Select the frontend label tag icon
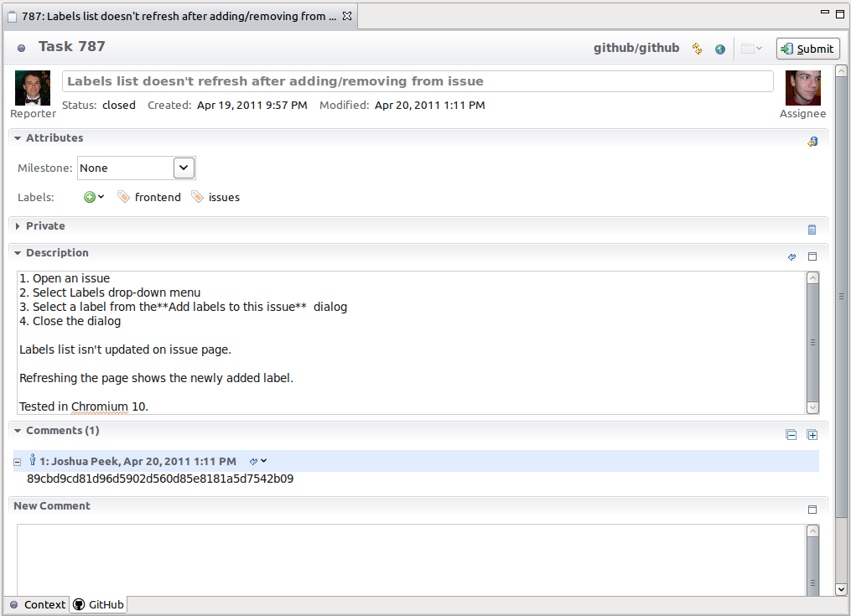Screen dimensions: 851x616 123,196
